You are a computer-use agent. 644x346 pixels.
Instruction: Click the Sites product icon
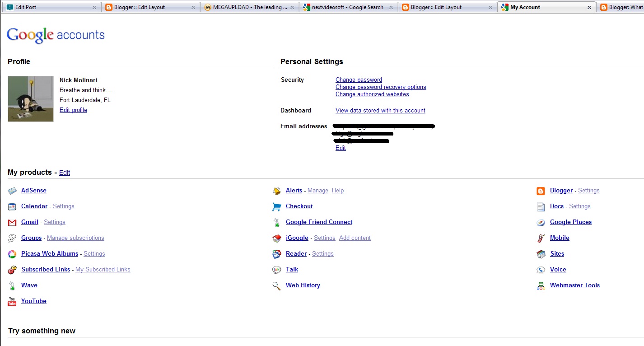(x=541, y=254)
